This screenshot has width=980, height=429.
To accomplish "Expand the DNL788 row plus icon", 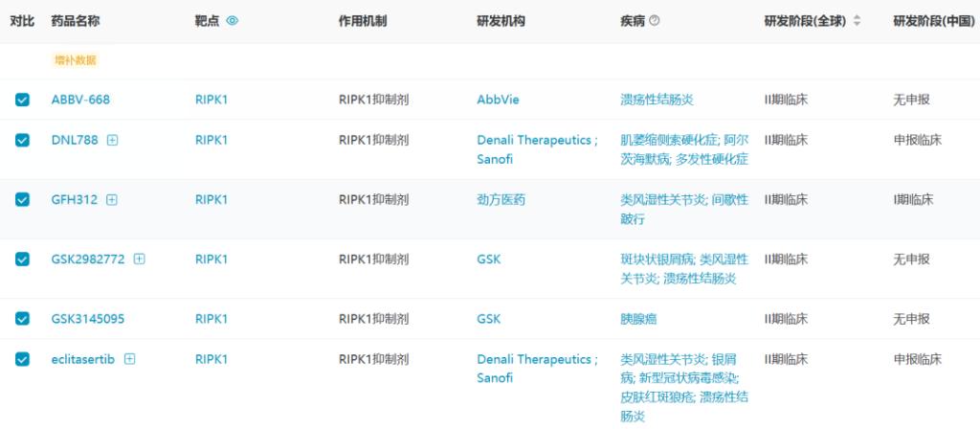I will pos(113,140).
